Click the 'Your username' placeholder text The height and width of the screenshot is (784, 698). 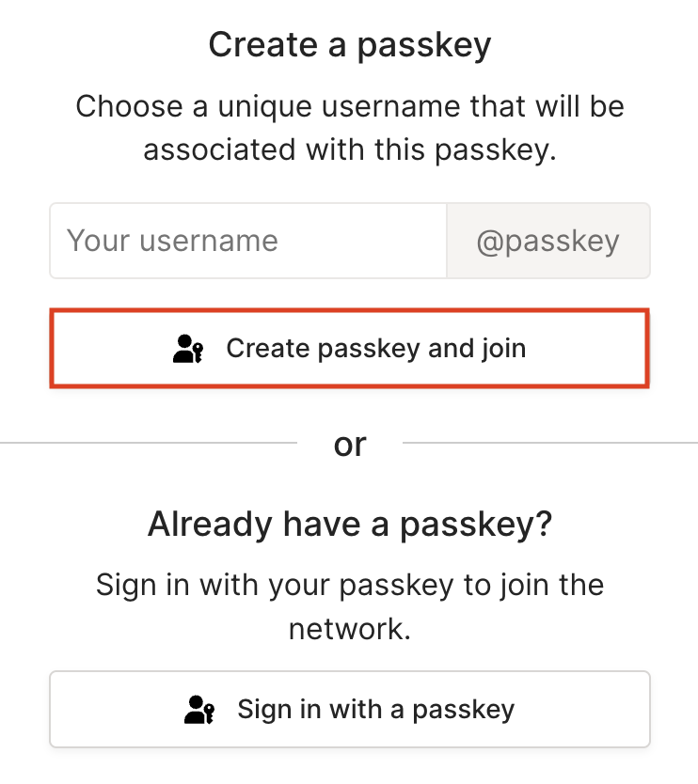172,241
